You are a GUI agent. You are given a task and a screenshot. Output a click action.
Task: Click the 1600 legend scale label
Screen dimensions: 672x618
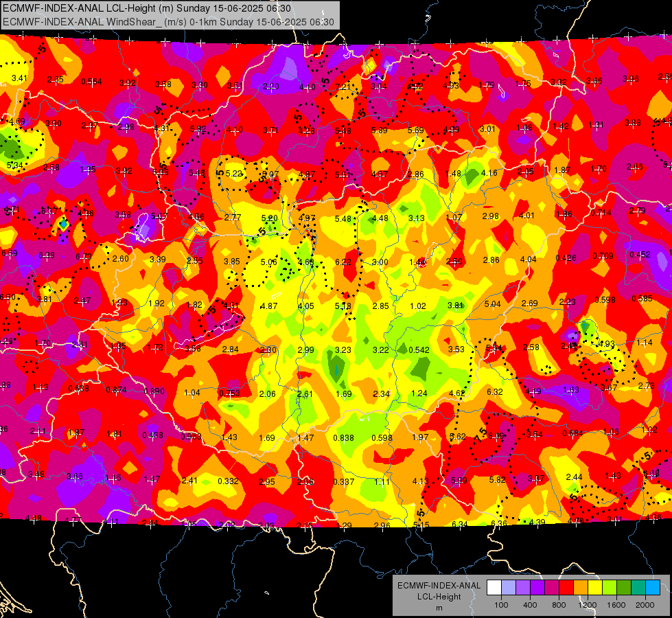click(x=616, y=605)
